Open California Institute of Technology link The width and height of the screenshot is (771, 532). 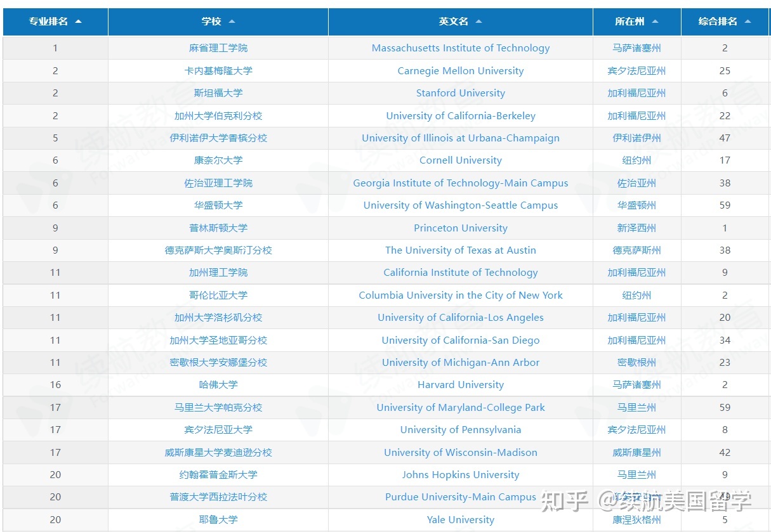[x=461, y=273]
